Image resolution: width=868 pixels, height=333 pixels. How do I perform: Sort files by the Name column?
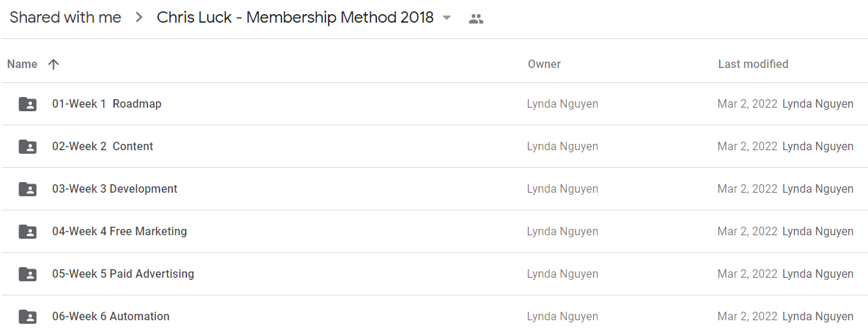22,64
